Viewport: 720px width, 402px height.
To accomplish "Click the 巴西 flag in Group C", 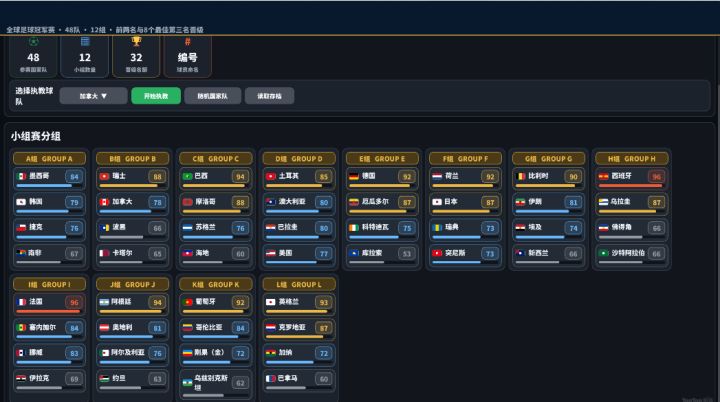I will [188, 176].
